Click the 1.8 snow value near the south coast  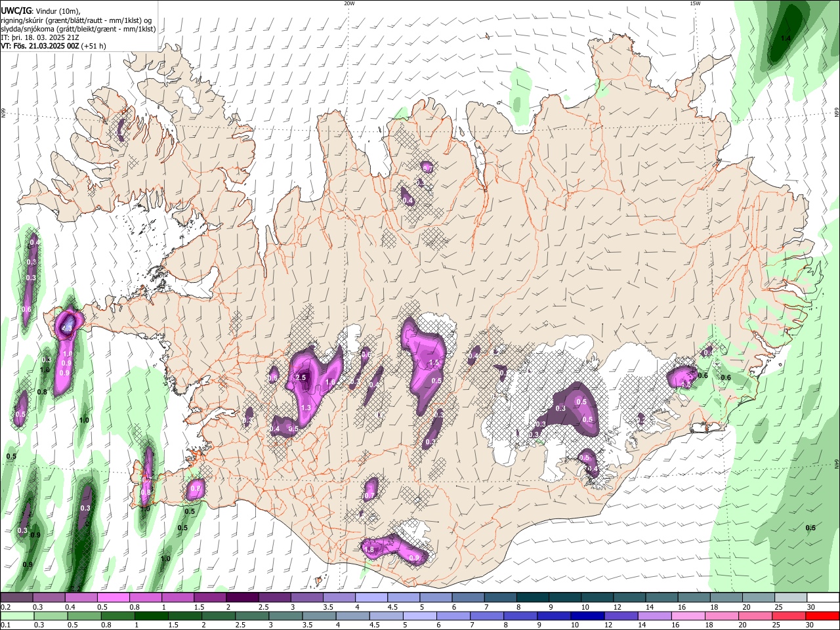369,549
